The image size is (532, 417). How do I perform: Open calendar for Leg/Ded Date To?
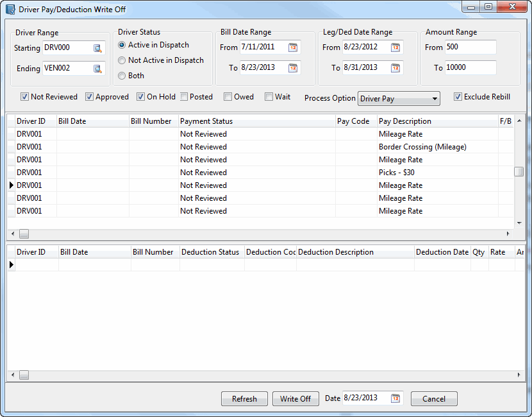click(395, 68)
